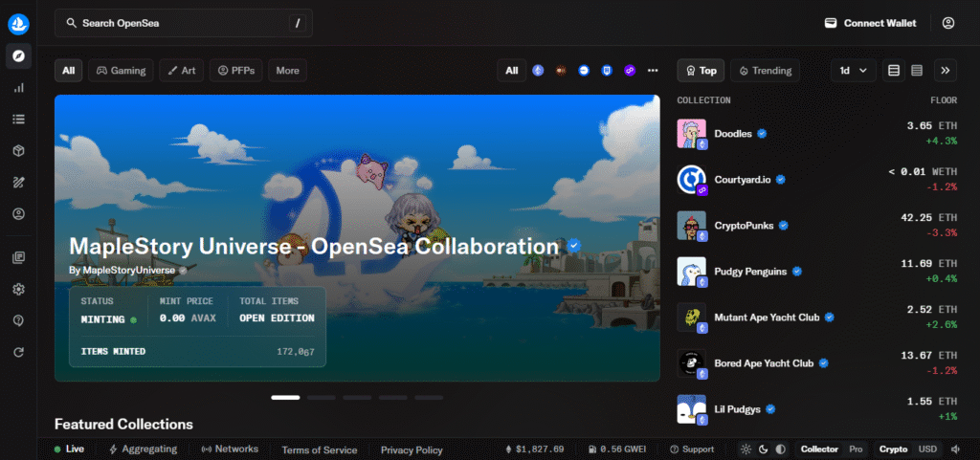Open the Networks status popup

tap(230, 449)
